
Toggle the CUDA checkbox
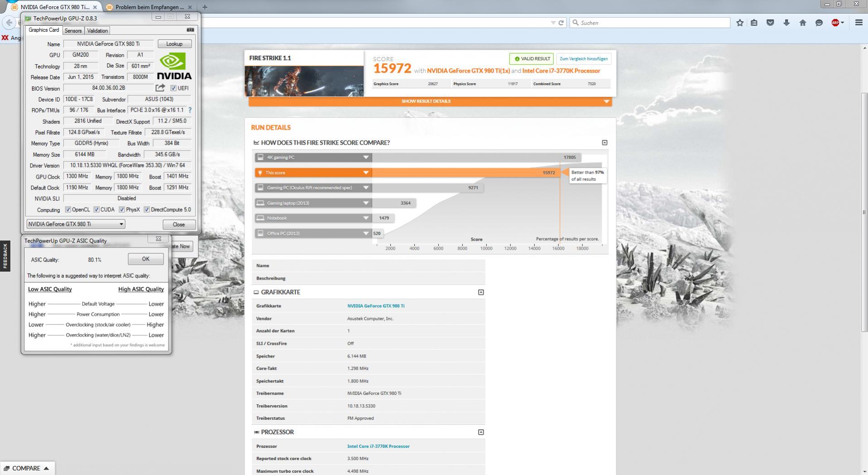96,209
